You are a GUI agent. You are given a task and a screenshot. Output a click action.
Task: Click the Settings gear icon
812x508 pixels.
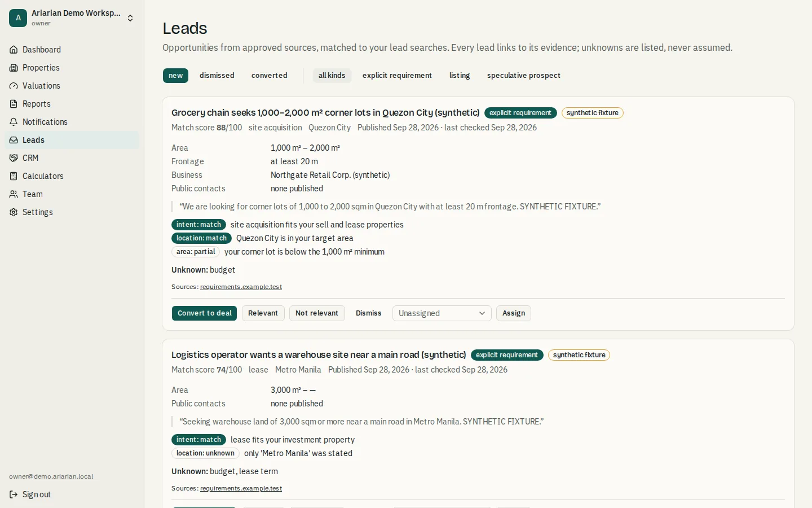coord(14,212)
